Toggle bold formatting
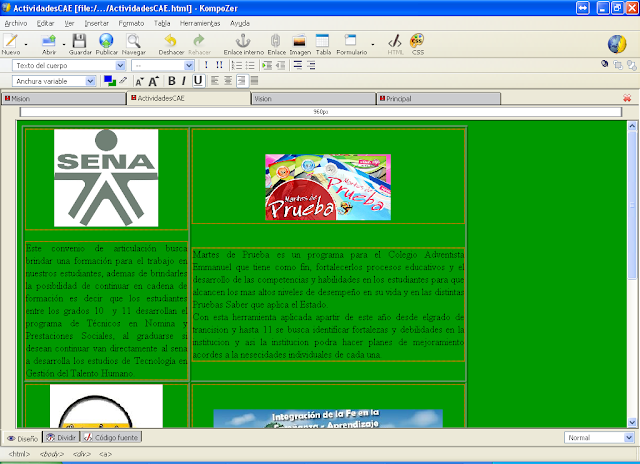Viewport: 640px width, 464px height. (x=172, y=81)
